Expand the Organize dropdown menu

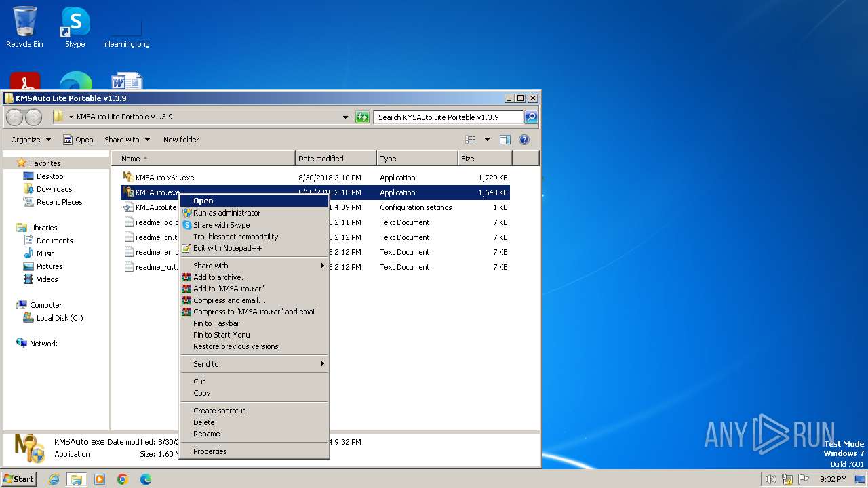tap(31, 140)
